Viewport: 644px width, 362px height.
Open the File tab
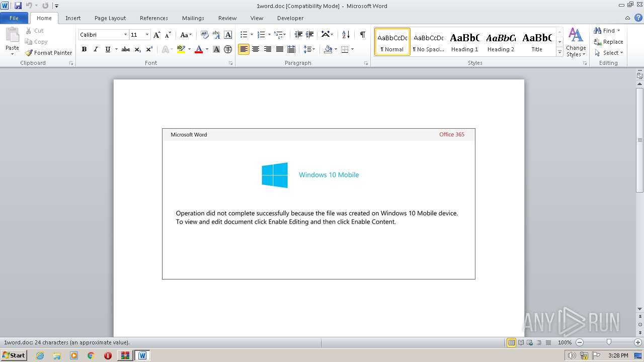tap(14, 18)
